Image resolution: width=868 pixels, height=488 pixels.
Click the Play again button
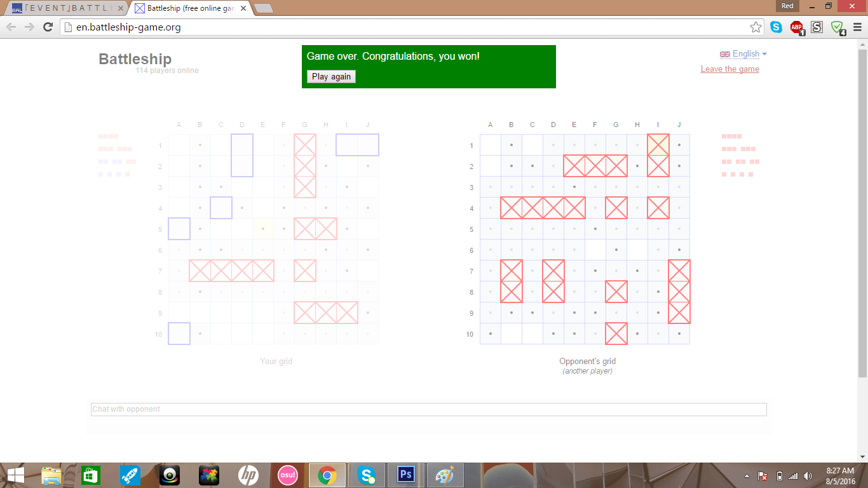(331, 76)
